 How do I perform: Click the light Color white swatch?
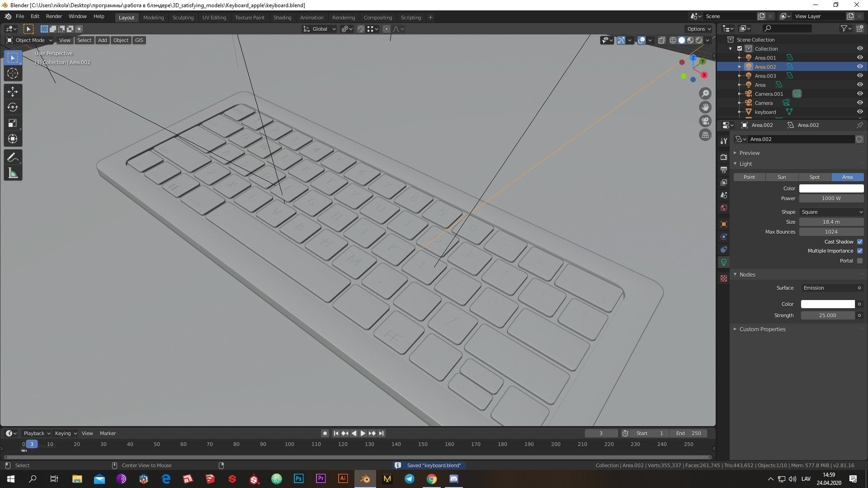(x=831, y=188)
